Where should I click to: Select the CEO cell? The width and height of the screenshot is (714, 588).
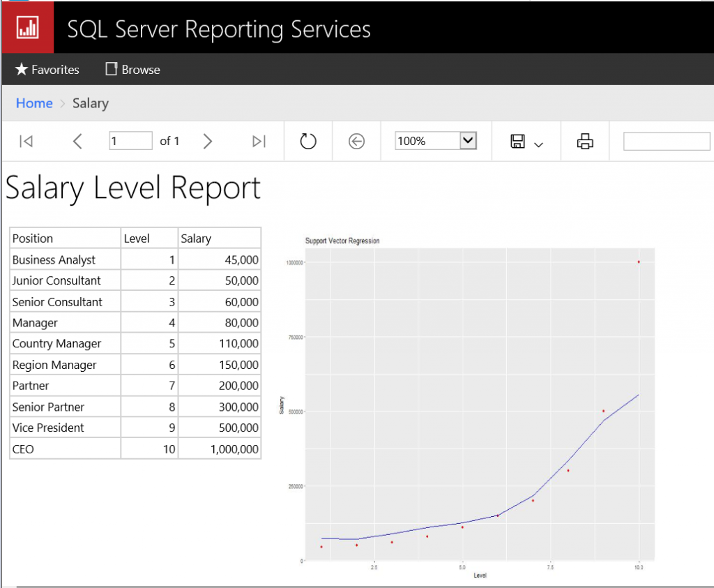click(65, 448)
